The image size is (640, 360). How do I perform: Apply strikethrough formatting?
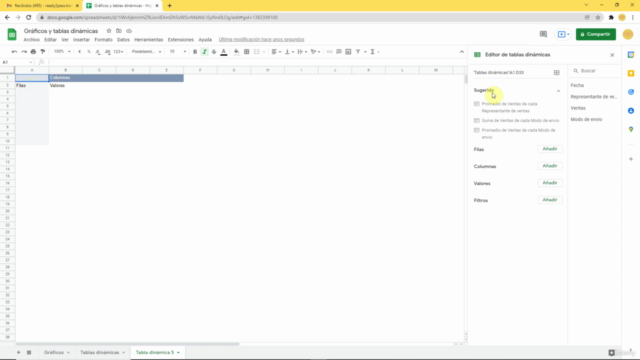click(214, 52)
